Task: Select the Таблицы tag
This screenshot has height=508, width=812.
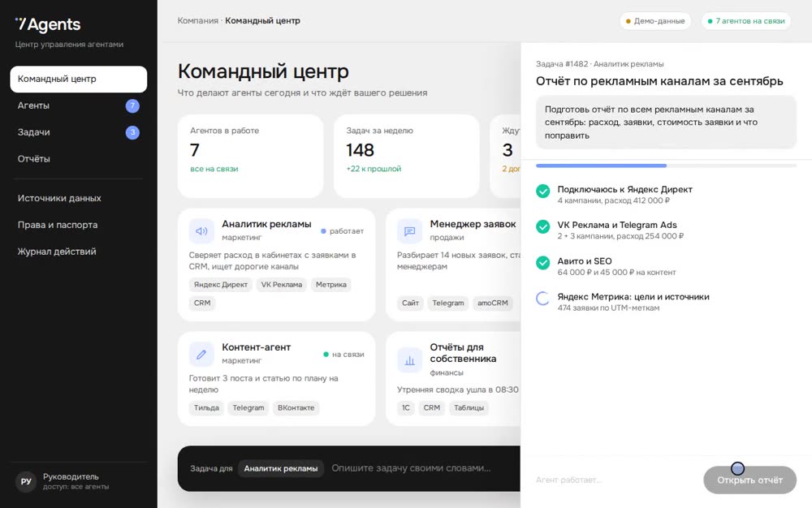Action: 469,408
